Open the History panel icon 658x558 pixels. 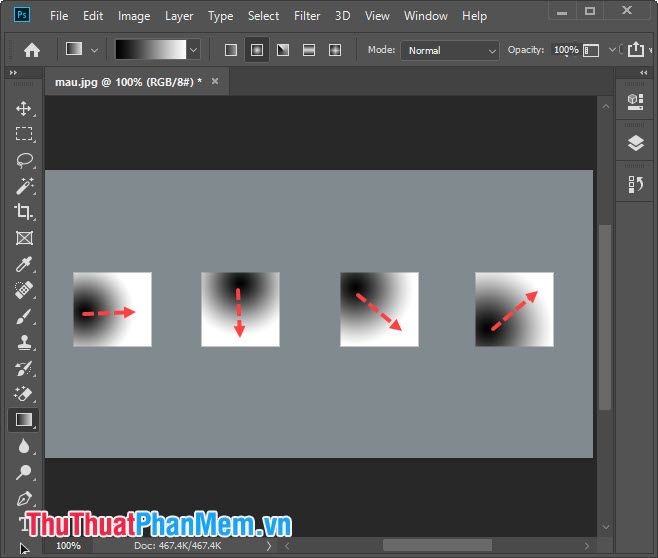636,184
